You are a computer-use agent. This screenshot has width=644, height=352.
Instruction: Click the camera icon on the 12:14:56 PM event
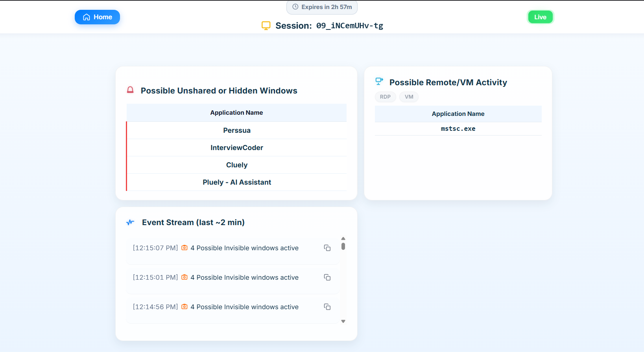click(184, 307)
